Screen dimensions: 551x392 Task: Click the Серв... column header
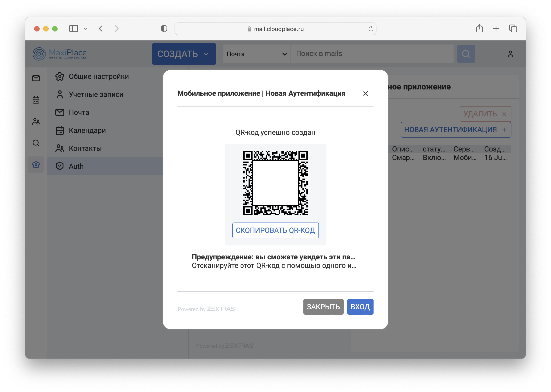[x=464, y=149]
